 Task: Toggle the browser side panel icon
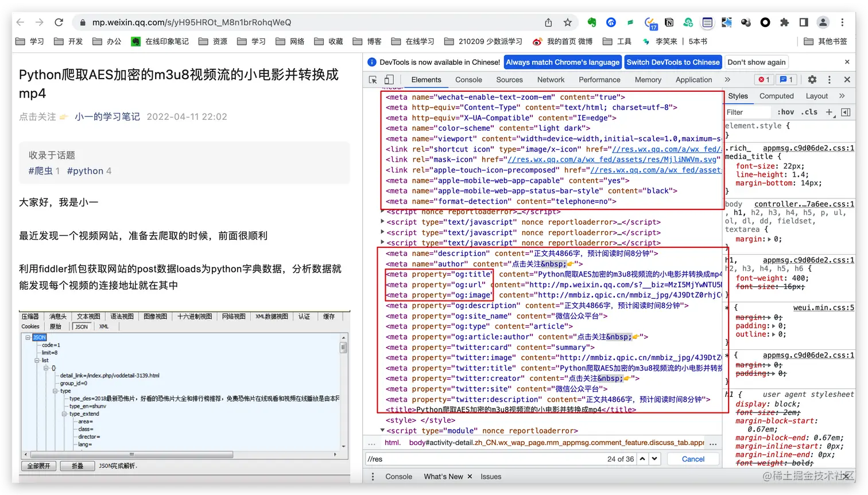(x=804, y=22)
